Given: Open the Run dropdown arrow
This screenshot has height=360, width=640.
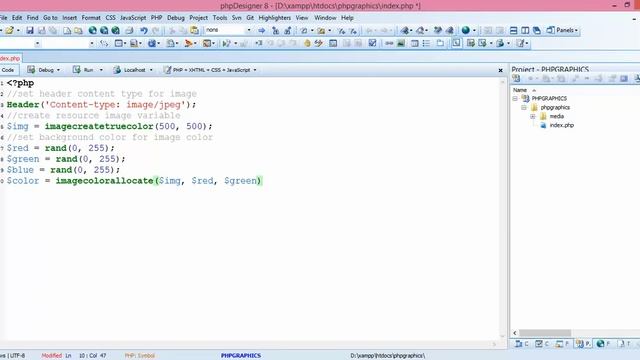Looking at the screenshot, I should tap(101, 70).
